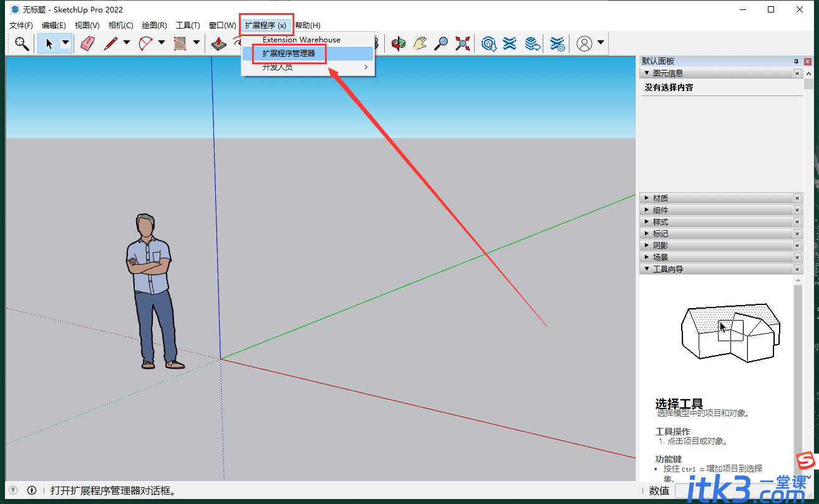Screen dimensions: 819x504
Task: Open the 文件(F) menu
Action: coord(21,26)
